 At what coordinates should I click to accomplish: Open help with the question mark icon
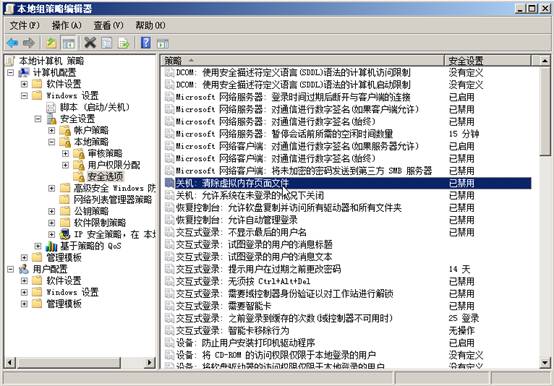(146, 43)
